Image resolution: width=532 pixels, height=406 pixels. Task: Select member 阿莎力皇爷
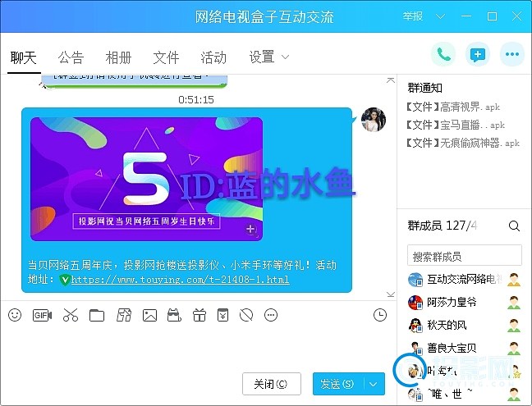[x=464, y=303]
